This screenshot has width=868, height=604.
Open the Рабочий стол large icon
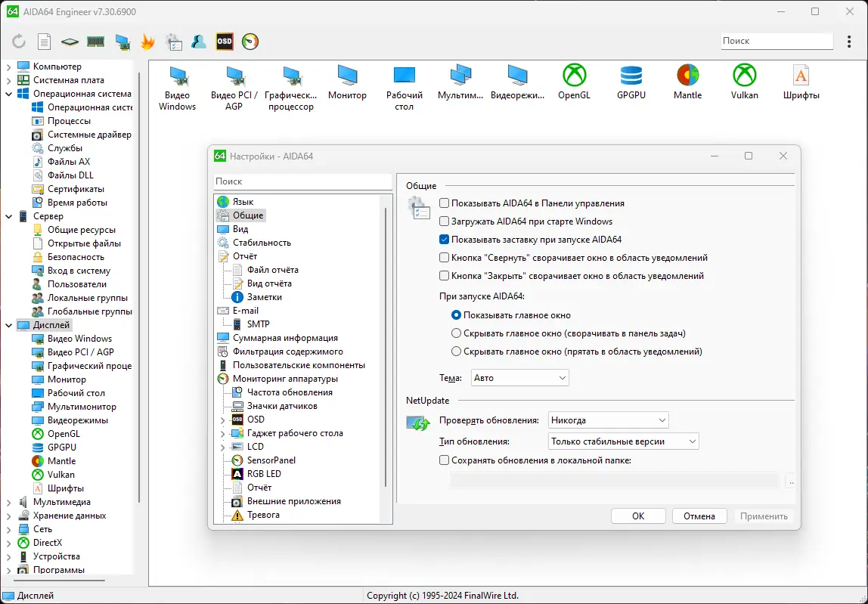pyautogui.click(x=404, y=88)
